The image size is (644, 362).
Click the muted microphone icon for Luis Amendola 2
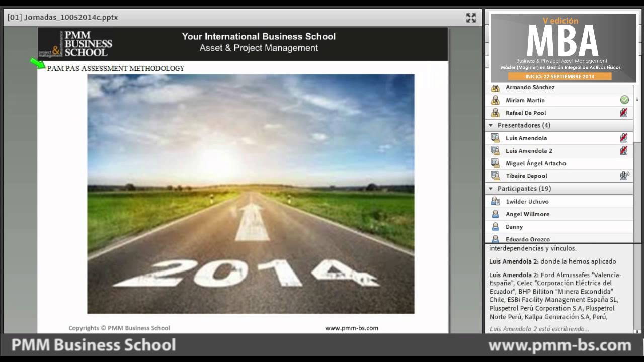[624, 151]
